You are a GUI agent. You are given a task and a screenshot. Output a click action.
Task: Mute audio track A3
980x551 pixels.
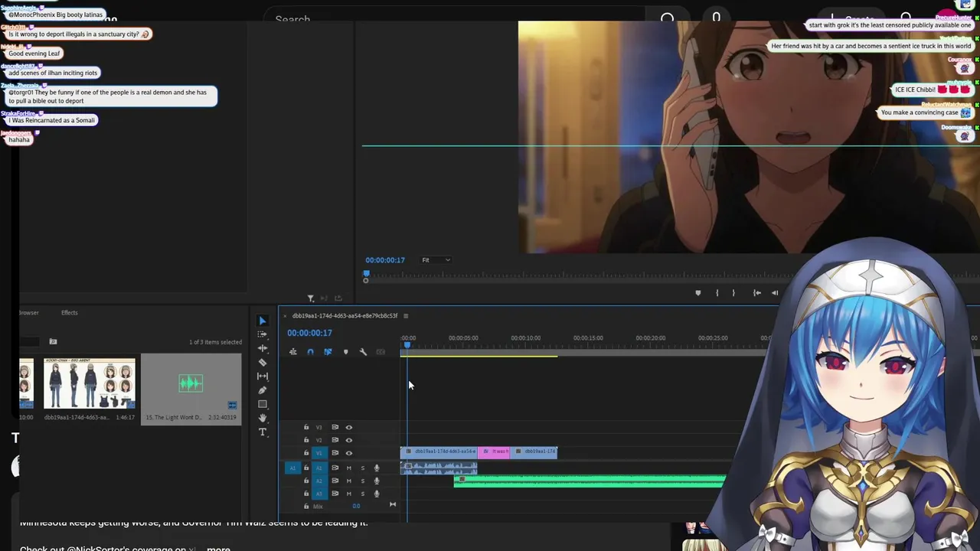tap(349, 494)
